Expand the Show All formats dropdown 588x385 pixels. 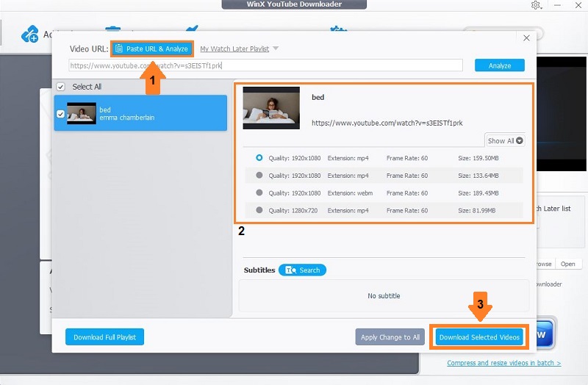506,140
